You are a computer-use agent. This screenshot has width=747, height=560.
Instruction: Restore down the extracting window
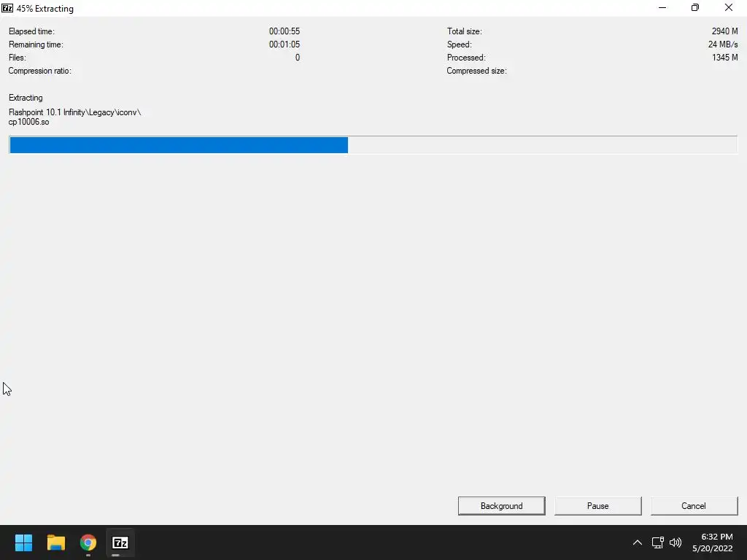click(695, 7)
